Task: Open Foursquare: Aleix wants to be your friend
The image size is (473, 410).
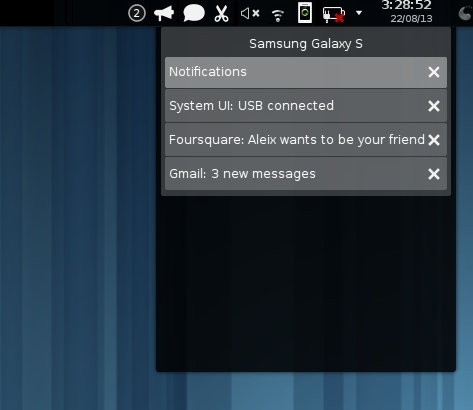Action: pos(306,140)
